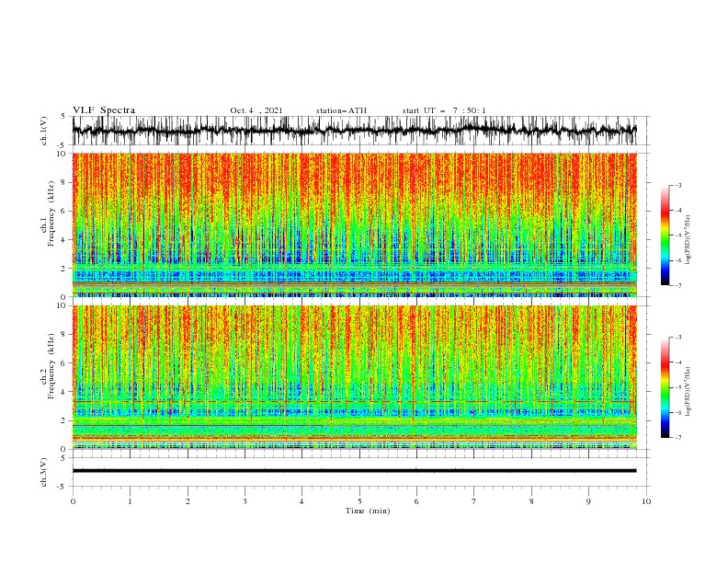Click the x-axis tick label '2'
This screenshot has height=563, width=728.
point(188,501)
